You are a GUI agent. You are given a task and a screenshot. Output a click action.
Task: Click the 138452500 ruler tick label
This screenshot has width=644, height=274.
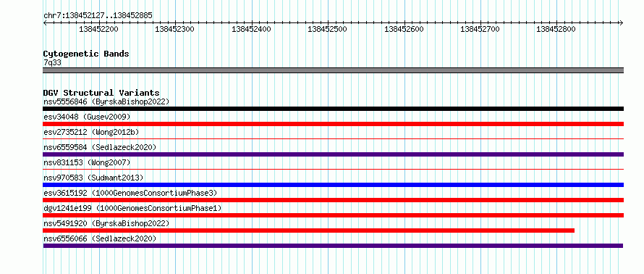click(x=327, y=29)
